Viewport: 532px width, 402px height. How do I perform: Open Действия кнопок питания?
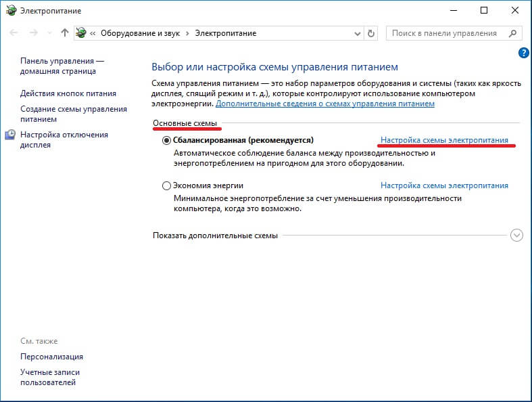[68, 93]
